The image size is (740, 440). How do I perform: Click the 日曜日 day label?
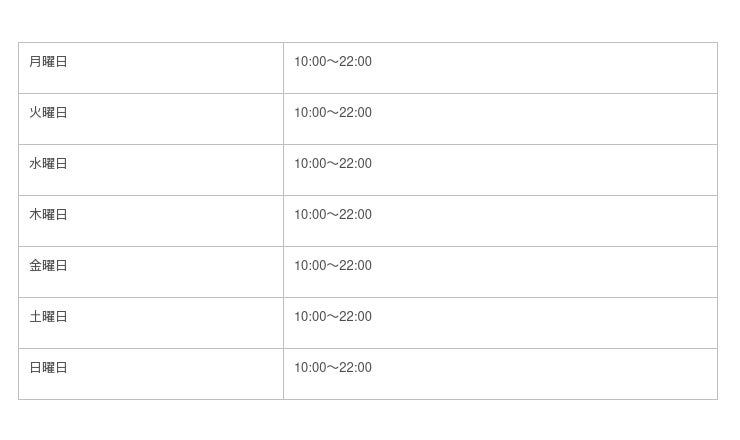pos(48,367)
